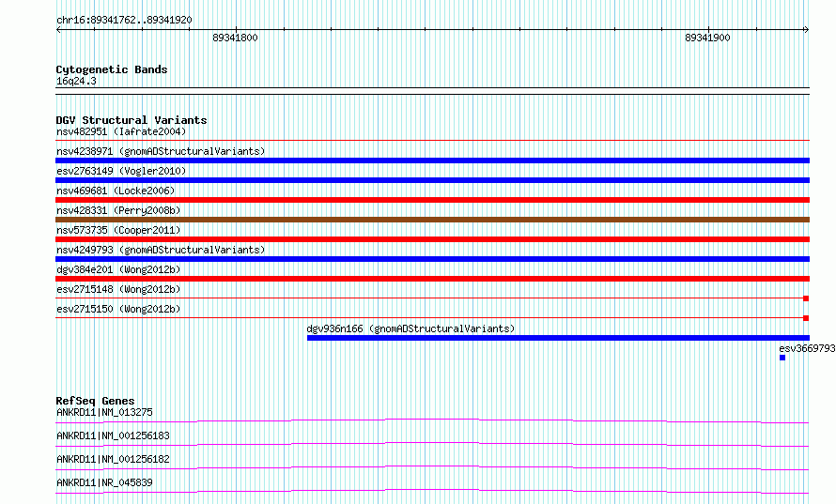
Task: Click the red bar under nsv573735
Action: (432, 239)
